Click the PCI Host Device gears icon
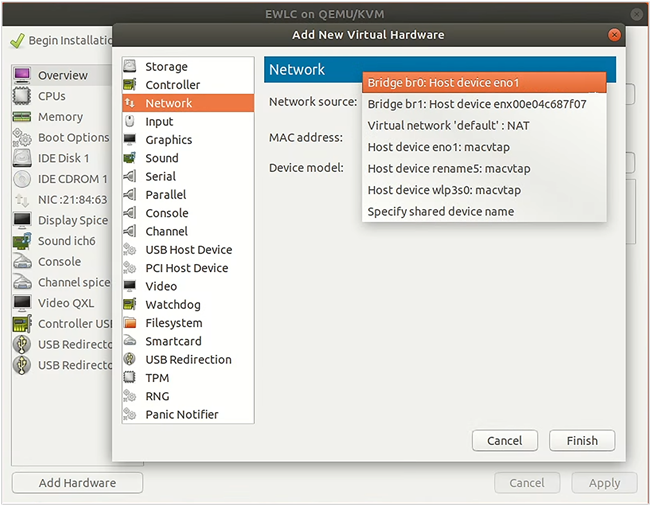This screenshot has width=651, height=506. point(130,268)
